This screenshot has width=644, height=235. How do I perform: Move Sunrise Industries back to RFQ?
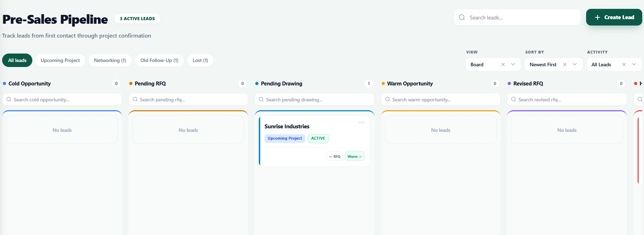click(335, 156)
